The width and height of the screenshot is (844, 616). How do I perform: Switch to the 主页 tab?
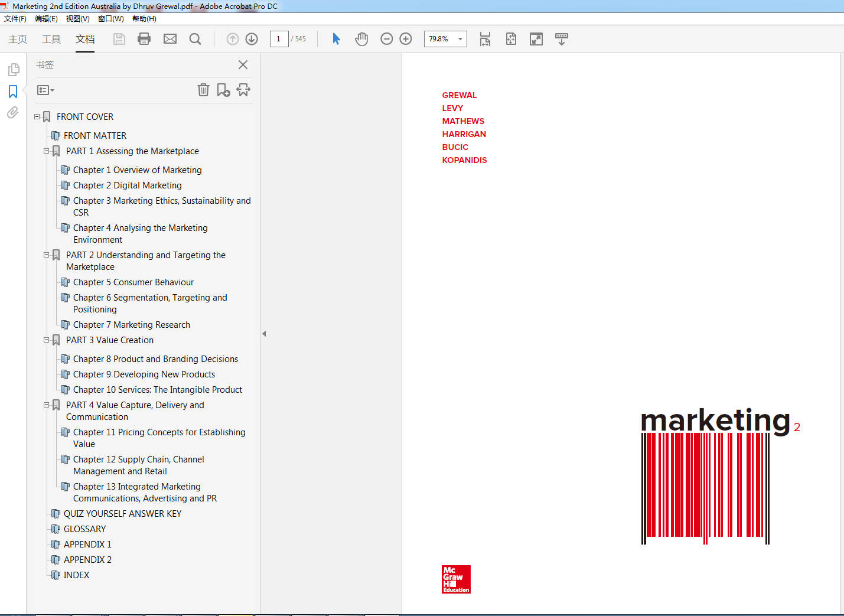(18, 39)
